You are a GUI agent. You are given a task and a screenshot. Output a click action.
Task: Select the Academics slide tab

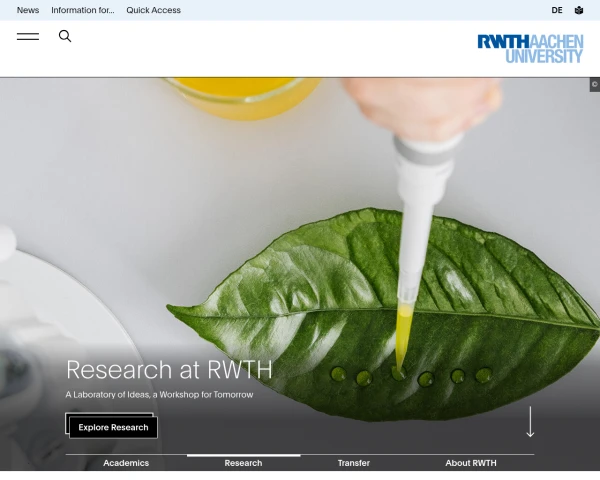click(x=126, y=463)
